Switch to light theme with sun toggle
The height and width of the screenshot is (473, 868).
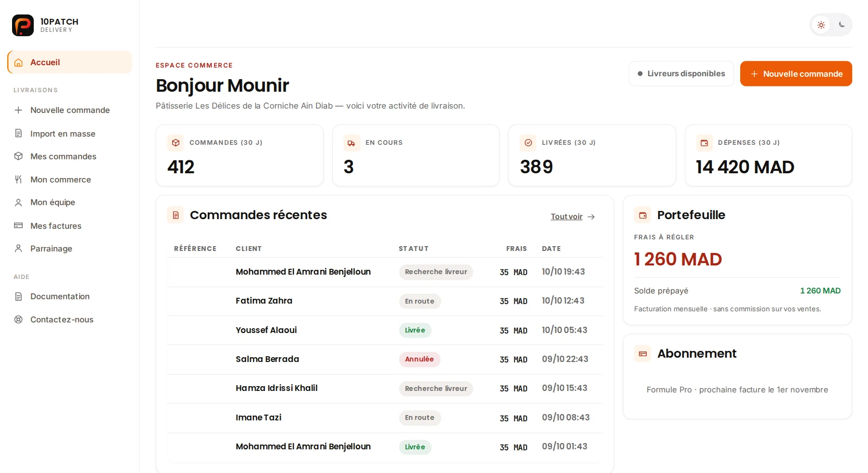(821, 25)
